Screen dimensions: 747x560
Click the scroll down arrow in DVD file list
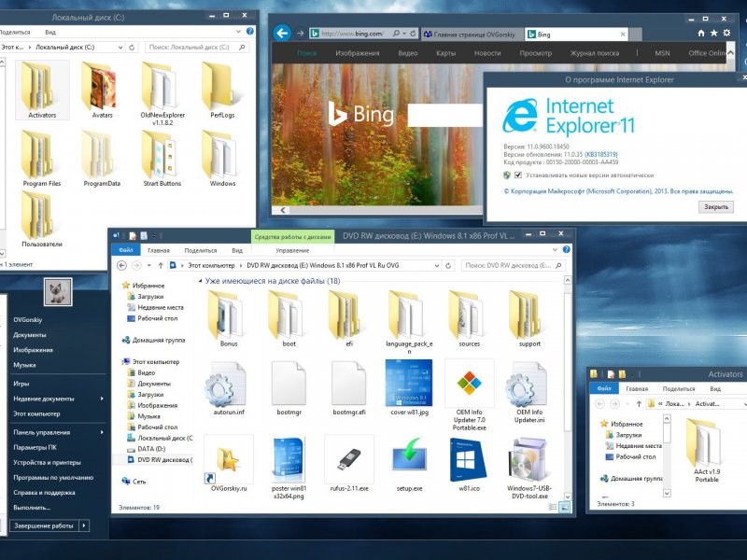[568, 497]
